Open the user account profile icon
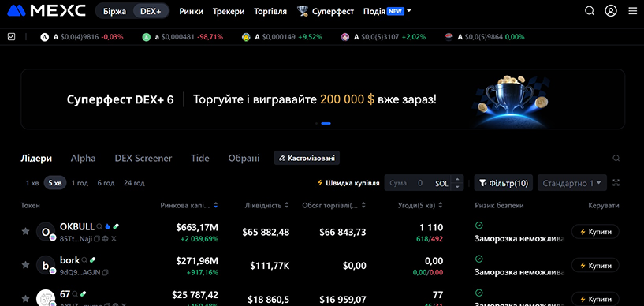 click(x=611, y=11)
